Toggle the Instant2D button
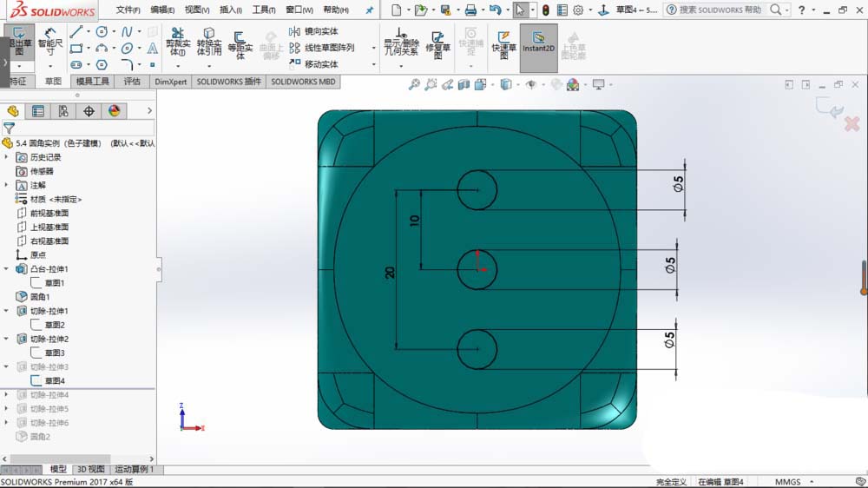This screenshot has height=488, width=868. 538,48
